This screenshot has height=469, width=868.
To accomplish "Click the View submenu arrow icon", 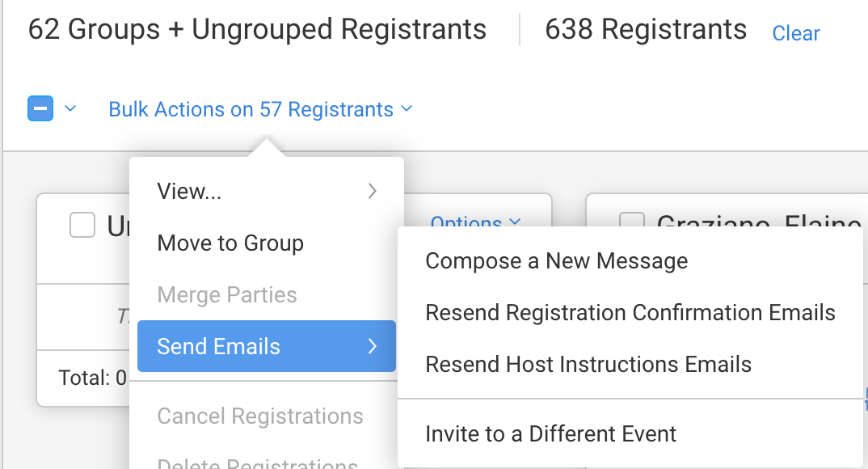I will [373, 191].
